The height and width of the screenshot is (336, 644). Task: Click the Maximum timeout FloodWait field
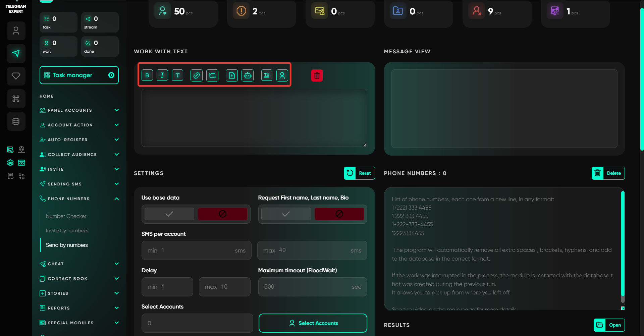[307, 287]
